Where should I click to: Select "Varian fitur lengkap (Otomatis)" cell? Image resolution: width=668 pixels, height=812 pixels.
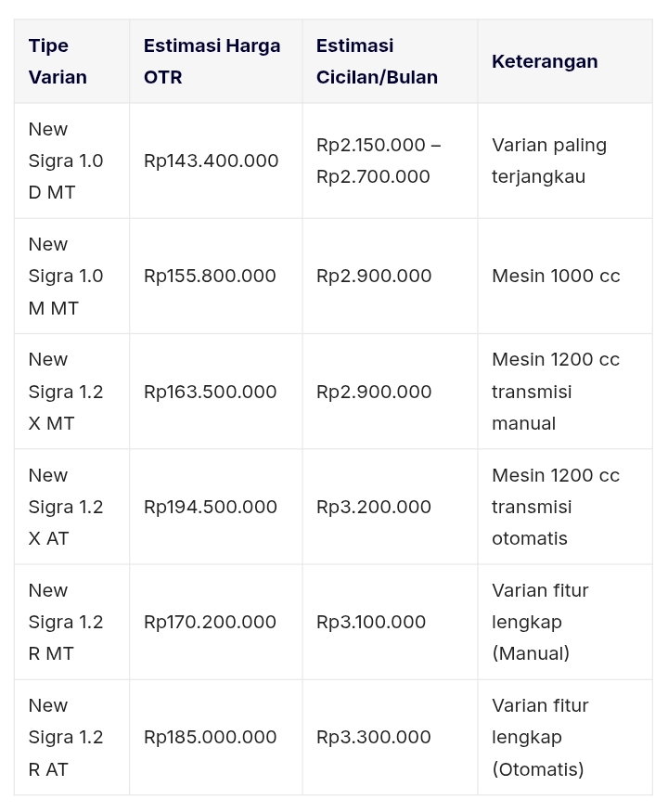(x=540, y=737)
